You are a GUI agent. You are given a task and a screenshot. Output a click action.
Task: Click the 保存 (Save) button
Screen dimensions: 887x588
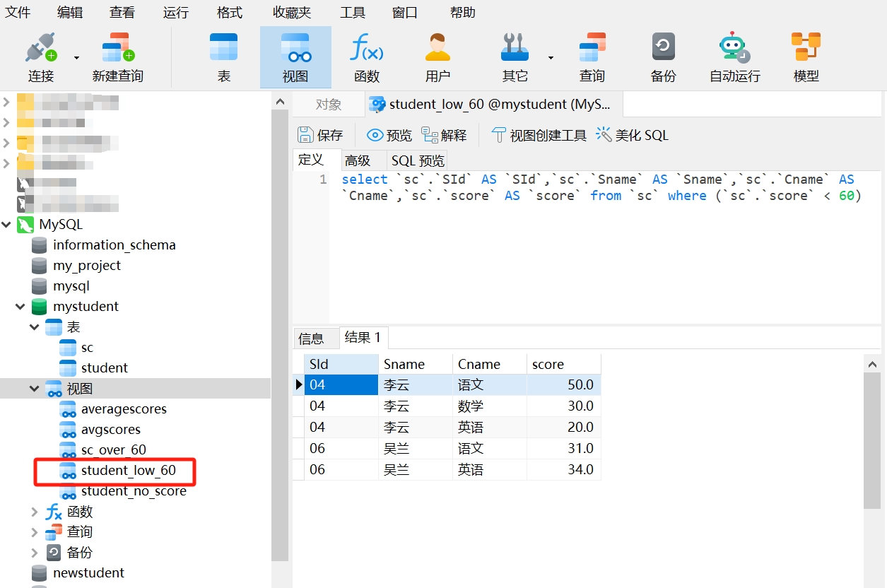[x=320, y=135]
